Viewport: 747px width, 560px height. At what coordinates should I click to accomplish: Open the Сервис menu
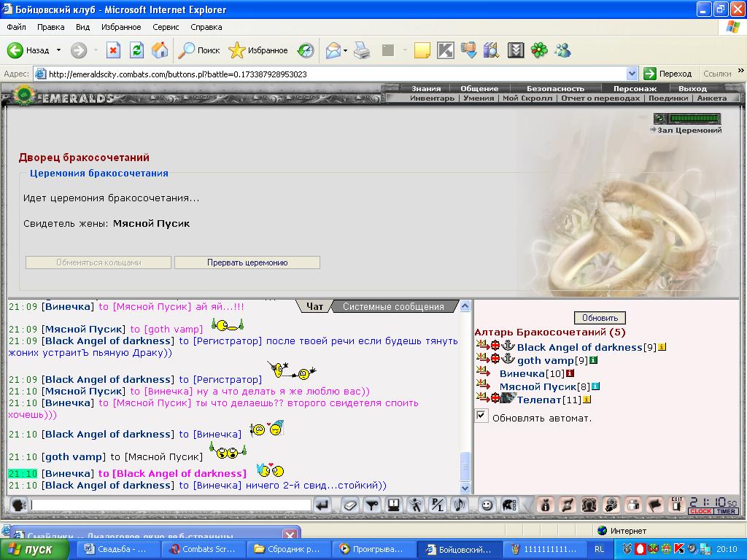point(166,27)
